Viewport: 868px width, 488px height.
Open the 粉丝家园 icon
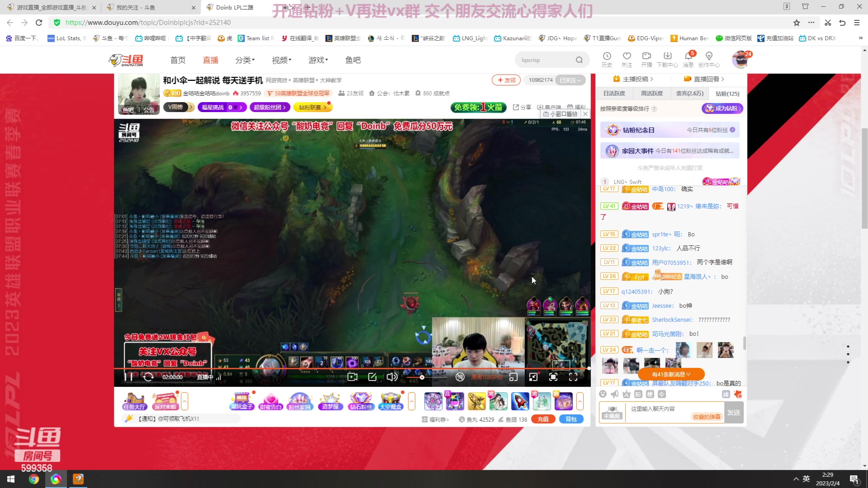tap(300, 401)
